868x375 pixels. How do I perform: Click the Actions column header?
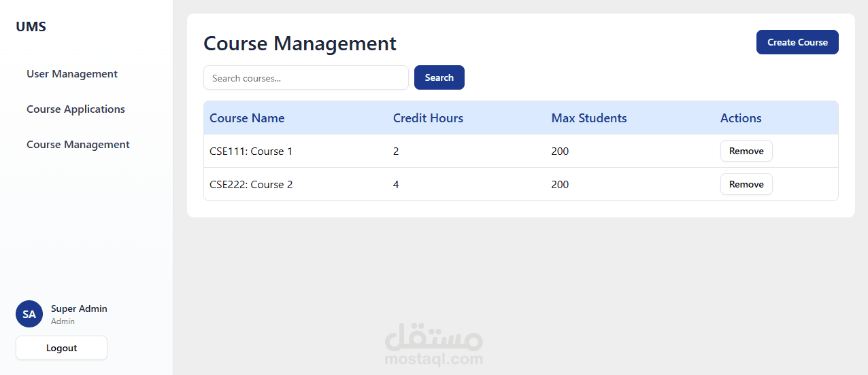741,118
